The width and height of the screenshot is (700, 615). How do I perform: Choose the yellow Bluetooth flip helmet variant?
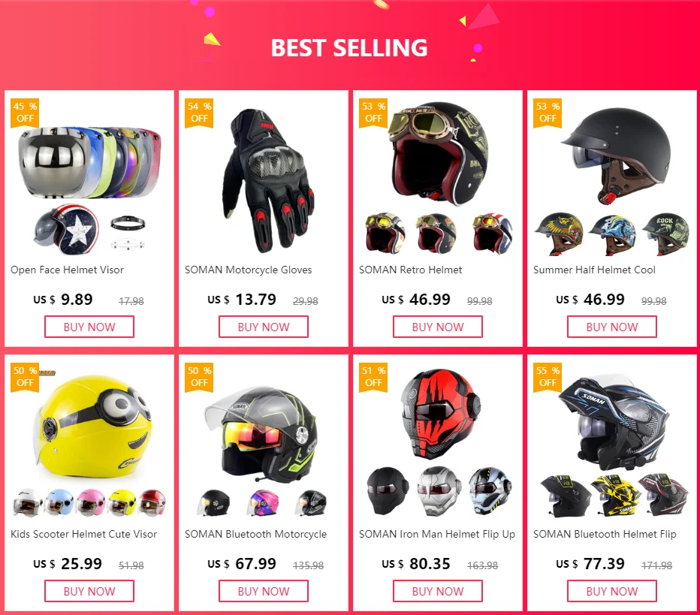(616, 496)
